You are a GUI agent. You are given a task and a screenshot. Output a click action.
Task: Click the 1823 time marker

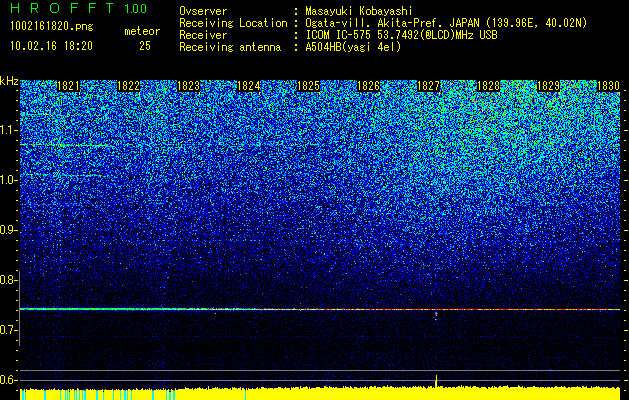click(x=189, y=86)
